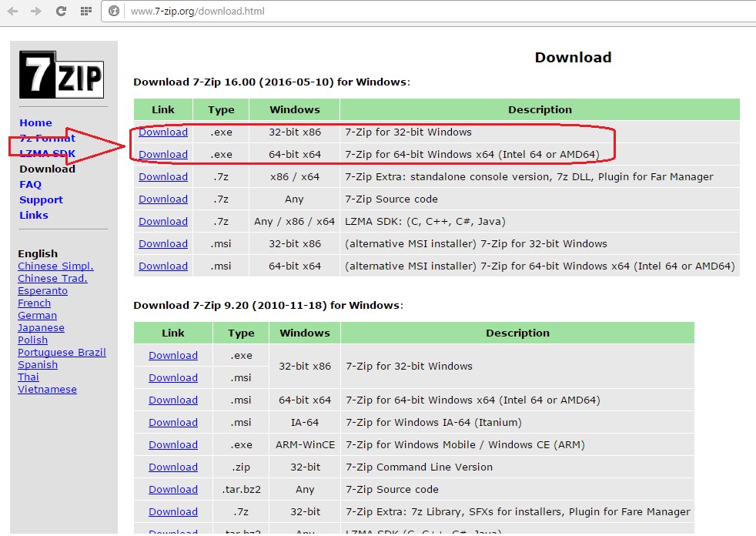Click the browser forward arrow button
This screenshot has width=756, height=536.
(36, 12)
